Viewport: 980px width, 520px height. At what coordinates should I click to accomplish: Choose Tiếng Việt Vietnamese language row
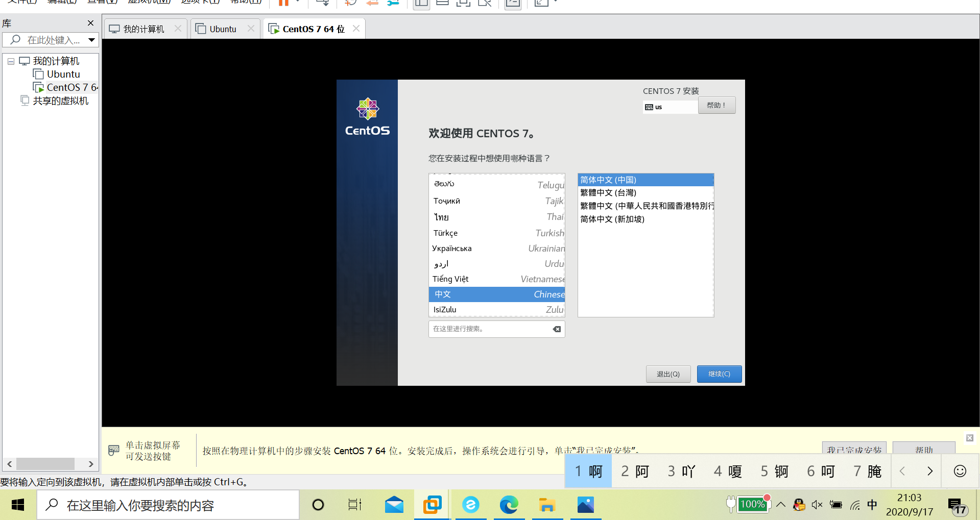coord(497,279)
